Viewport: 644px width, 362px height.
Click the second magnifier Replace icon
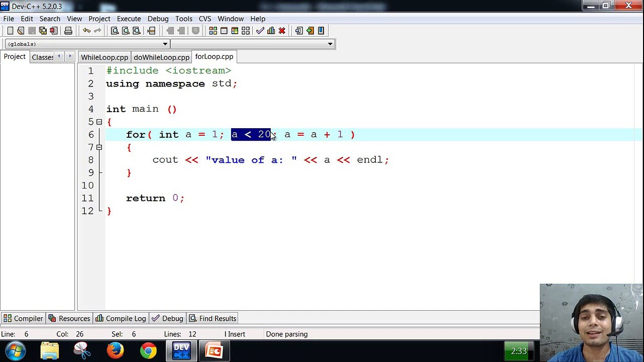pos(126,31)
